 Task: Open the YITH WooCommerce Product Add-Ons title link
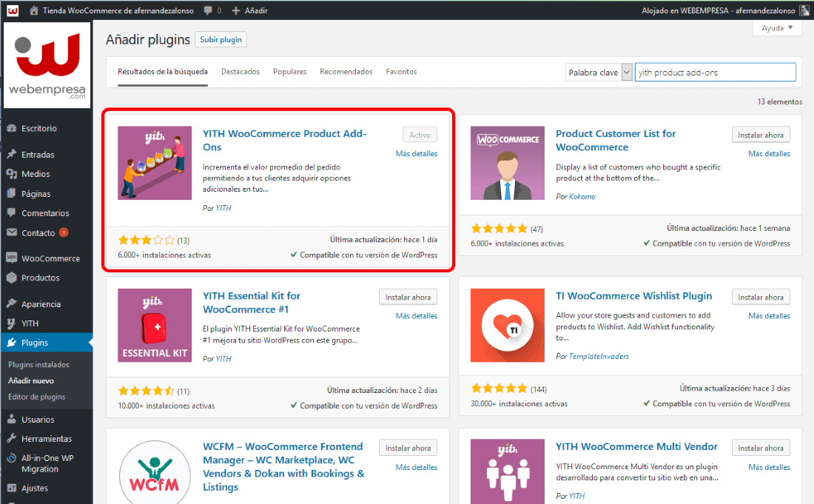pyautogui.click(x=284, y=140)
